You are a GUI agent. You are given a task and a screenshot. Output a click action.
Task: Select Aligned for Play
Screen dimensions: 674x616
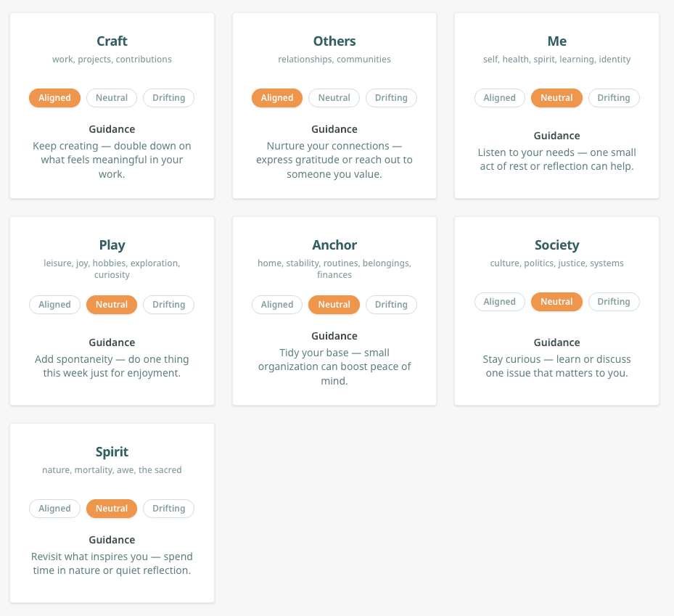tap(54, 305)
